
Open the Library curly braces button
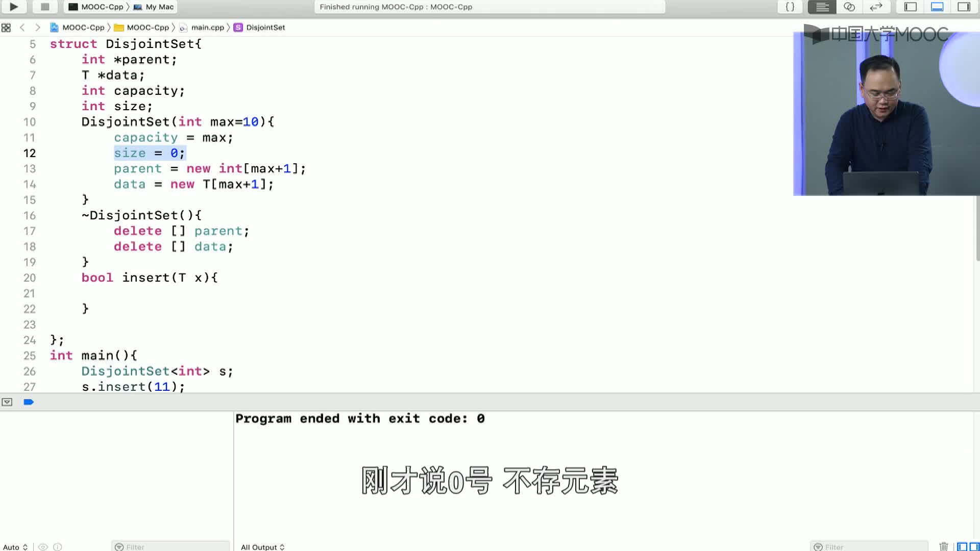pyautogui.click(x=790, y=7)
